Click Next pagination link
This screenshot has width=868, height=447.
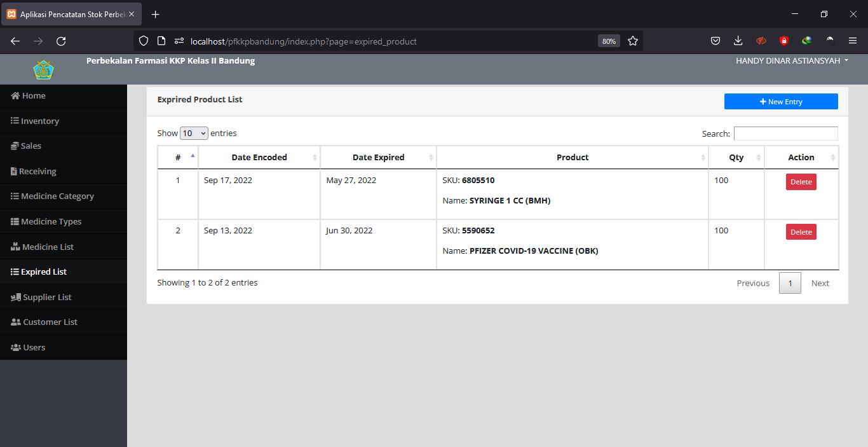820,283
